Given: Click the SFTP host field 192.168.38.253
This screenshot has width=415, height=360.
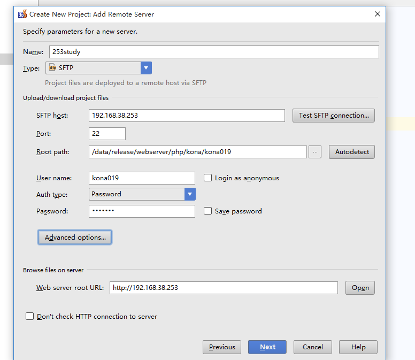Looking at the screenshot, I should coord(187,115).
